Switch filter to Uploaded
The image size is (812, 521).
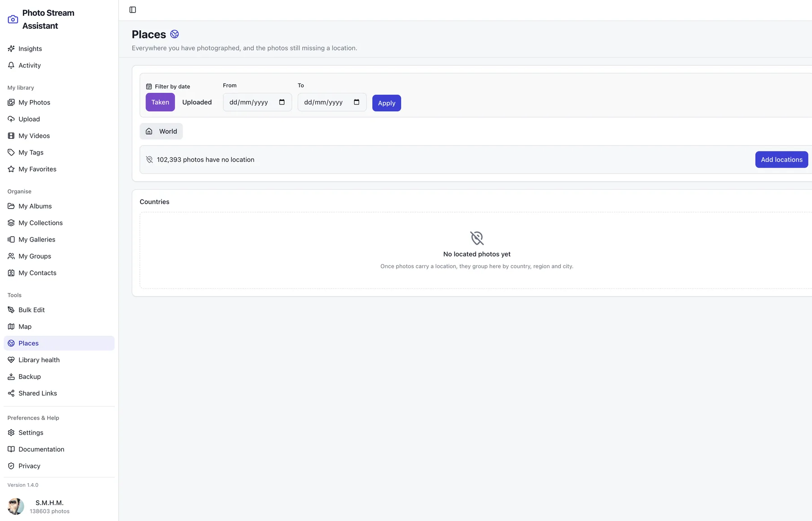[197, 102]
